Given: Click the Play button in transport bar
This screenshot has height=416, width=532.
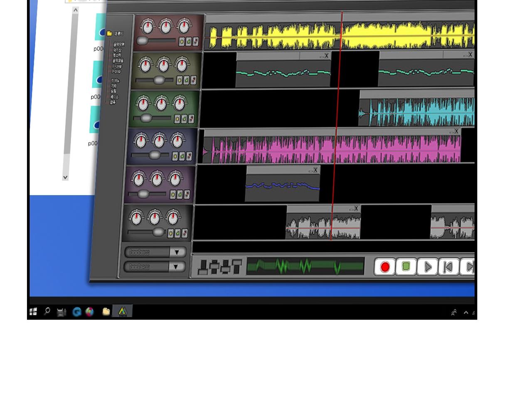Looking at the screenshot, I should click(x=428, y=267).
